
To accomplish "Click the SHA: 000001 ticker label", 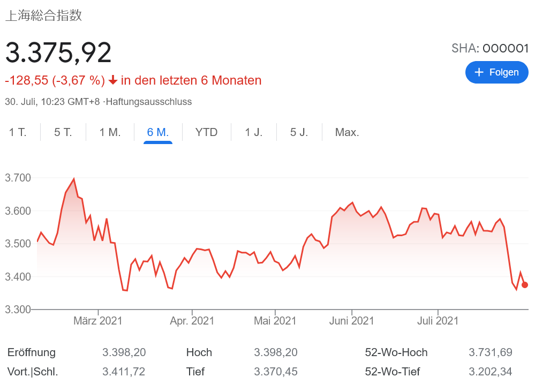I will (x=490, y=48).
